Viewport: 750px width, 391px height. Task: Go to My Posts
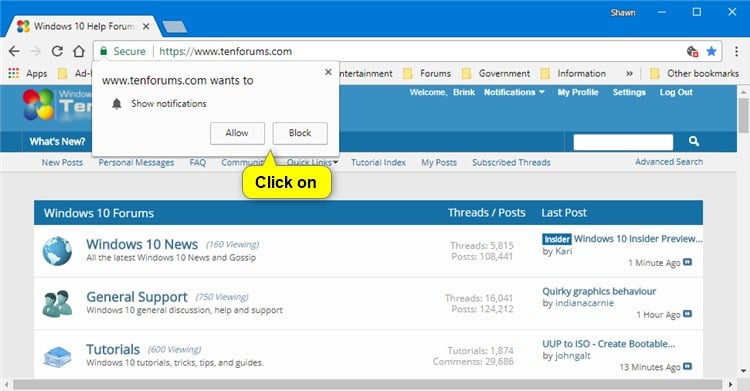click(x=439, y=162)
